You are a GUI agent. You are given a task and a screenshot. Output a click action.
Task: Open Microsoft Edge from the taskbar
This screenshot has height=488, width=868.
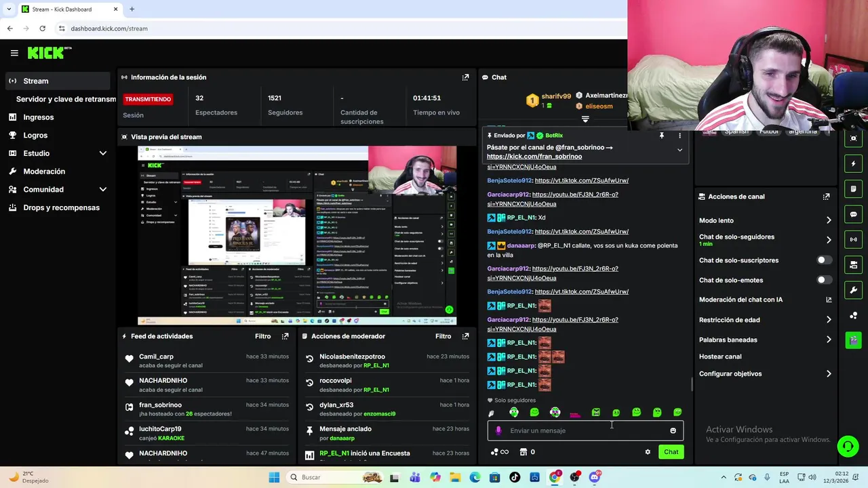475,477
